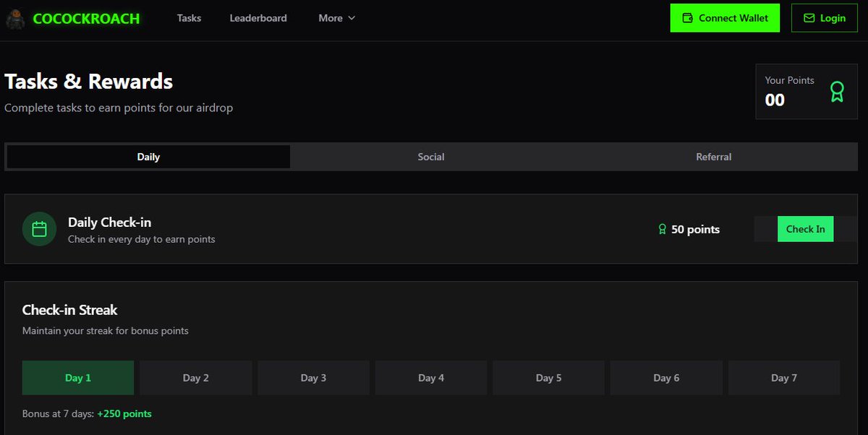Click the medal icon beside 50 points
The height and width of the screenshot is (435, 868).
point(662,229)
